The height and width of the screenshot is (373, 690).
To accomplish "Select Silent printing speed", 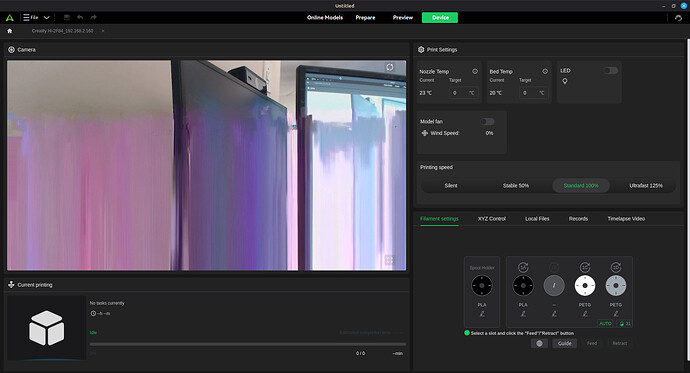I will pyautogui.click(x=451, y=186).
